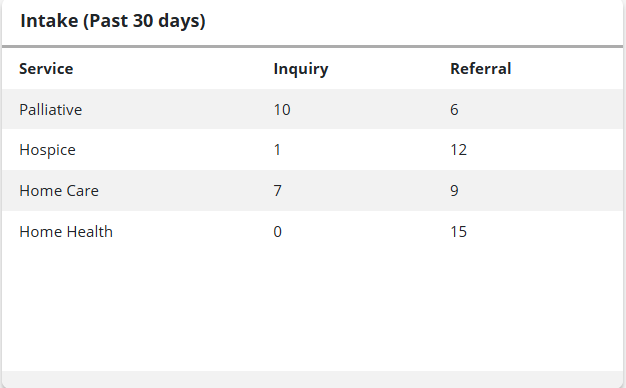Click Palliative referral count 6
The image size is (626, 388).
pyautogui.click(x=454, y=109)
